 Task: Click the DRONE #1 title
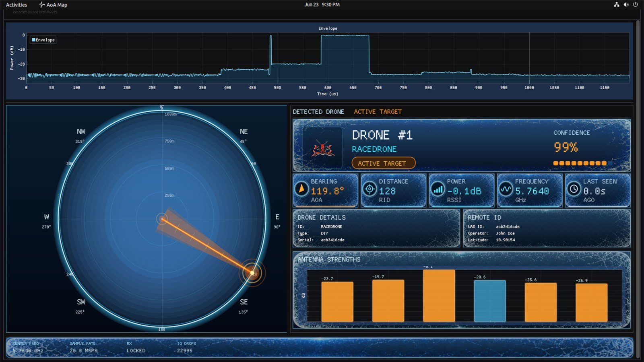(x=382, y=135)
